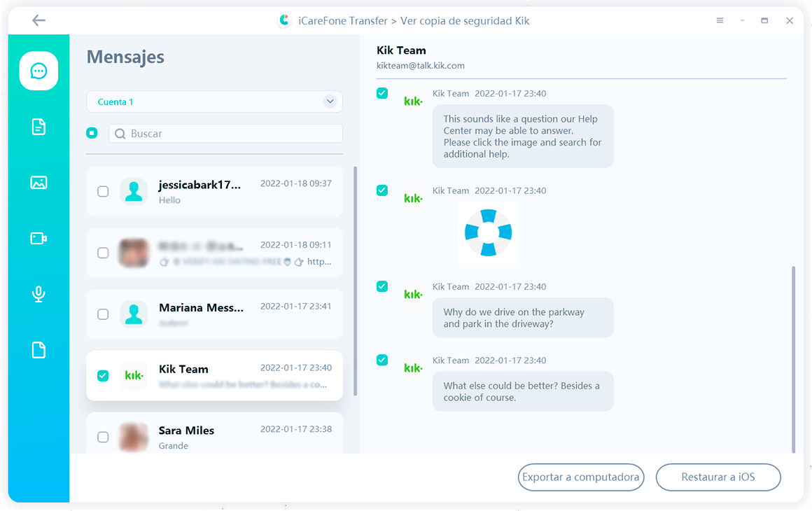This screenshot has width=812, height=511.
Task: Uncheck the Help Center message checkbox
Action: 382,93
